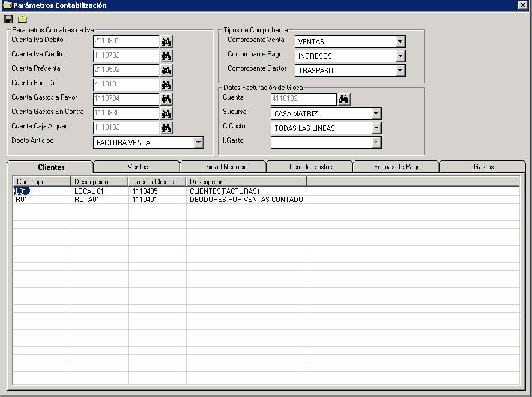This screenshot has height=397, width=532.
Task: Click binoculars next to Cuenta Iva Credito
Action: point(166,56)
